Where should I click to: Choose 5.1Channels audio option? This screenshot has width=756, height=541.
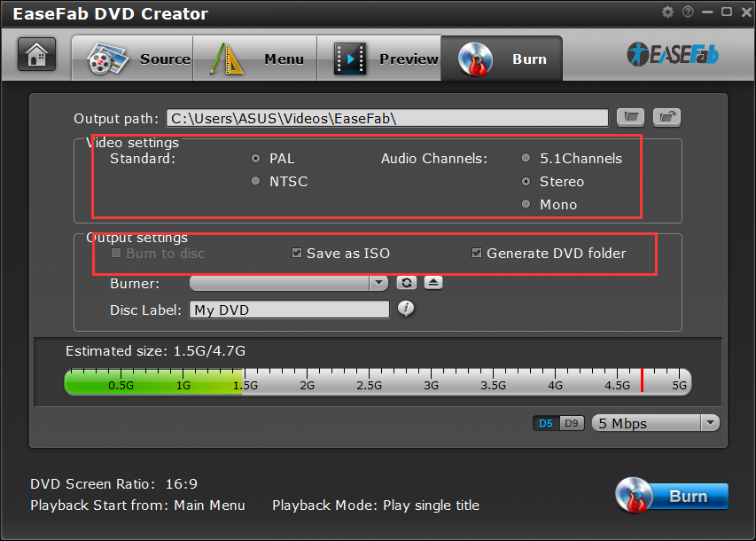click(x=526, y=159)
